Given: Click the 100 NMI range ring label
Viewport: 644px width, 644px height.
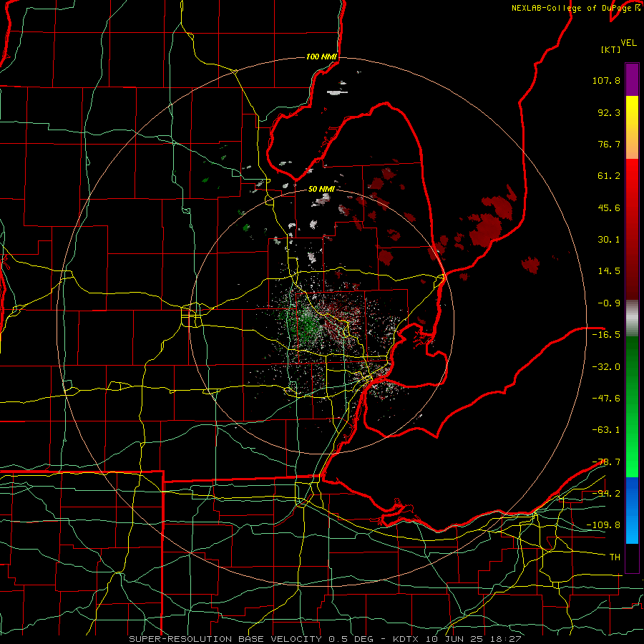Looking at the screenshot, I should point(321,57).
